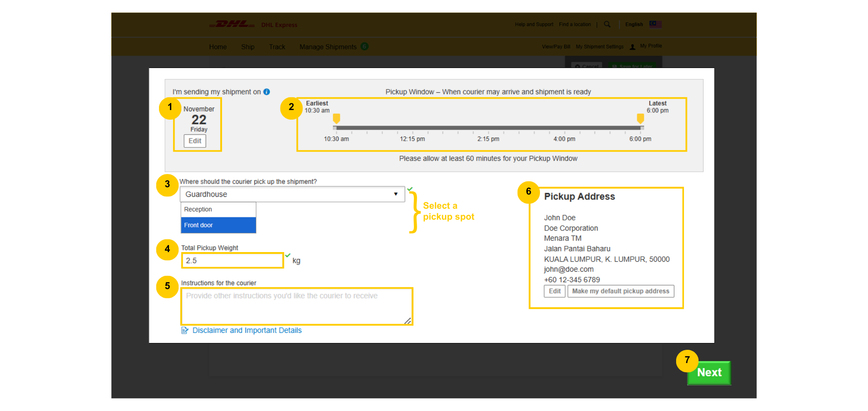Click the courier instructions text area
Viewport: 868px width, 411px height.
[x=297, y=306]
